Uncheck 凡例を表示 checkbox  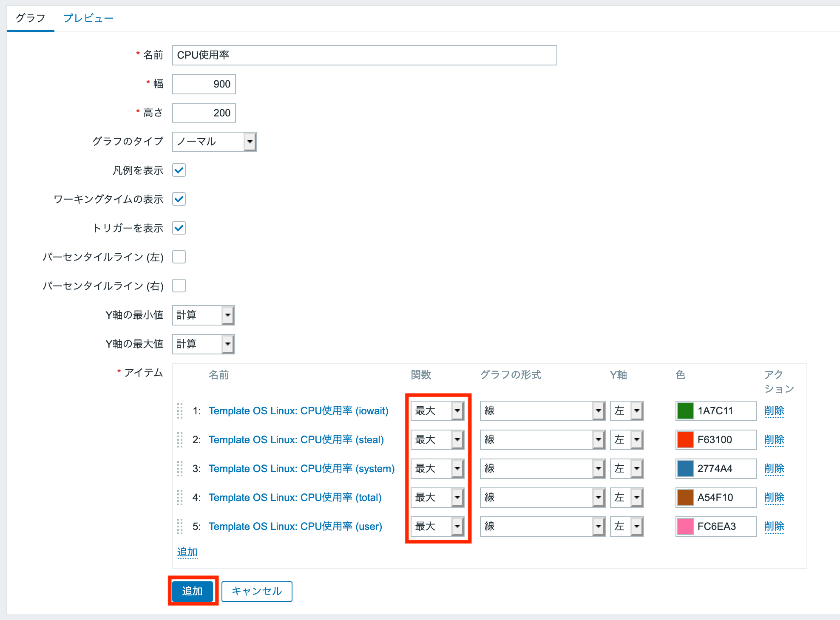pos(179,170)
